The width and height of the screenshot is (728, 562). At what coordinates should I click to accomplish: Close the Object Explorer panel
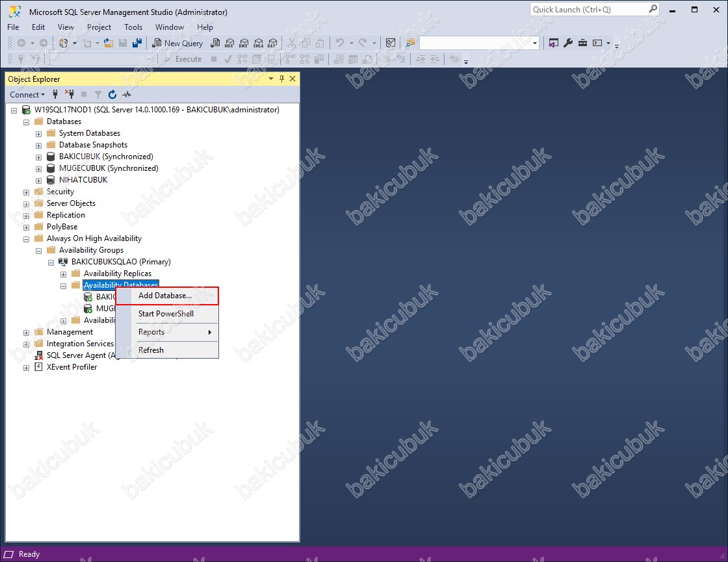pos(292,79)
